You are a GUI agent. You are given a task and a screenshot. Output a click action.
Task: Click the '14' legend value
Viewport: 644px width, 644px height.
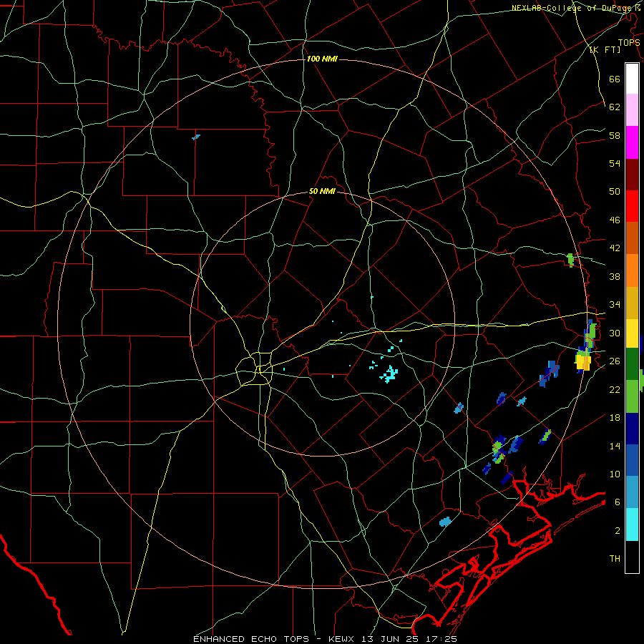coord(615,446)
